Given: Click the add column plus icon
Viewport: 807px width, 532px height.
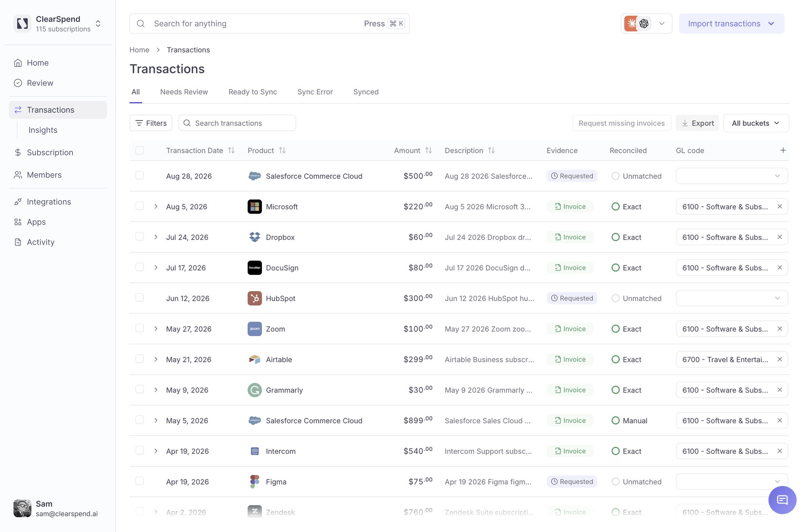Looking at the screenshot, I should point(783,150).
